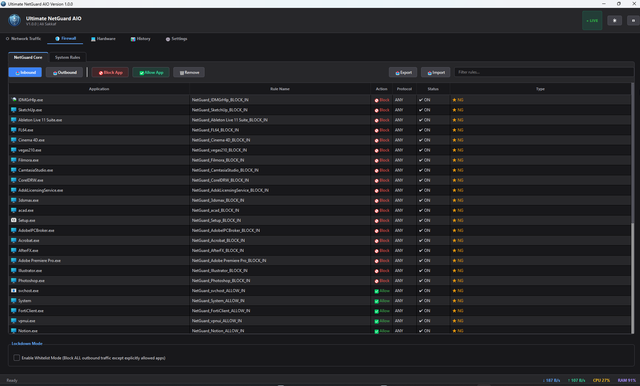Screen dimensions: 640x386
Task: Toggle ON status for FL64.exe rule
Action: pyautogui.click(x=424, y=130)
